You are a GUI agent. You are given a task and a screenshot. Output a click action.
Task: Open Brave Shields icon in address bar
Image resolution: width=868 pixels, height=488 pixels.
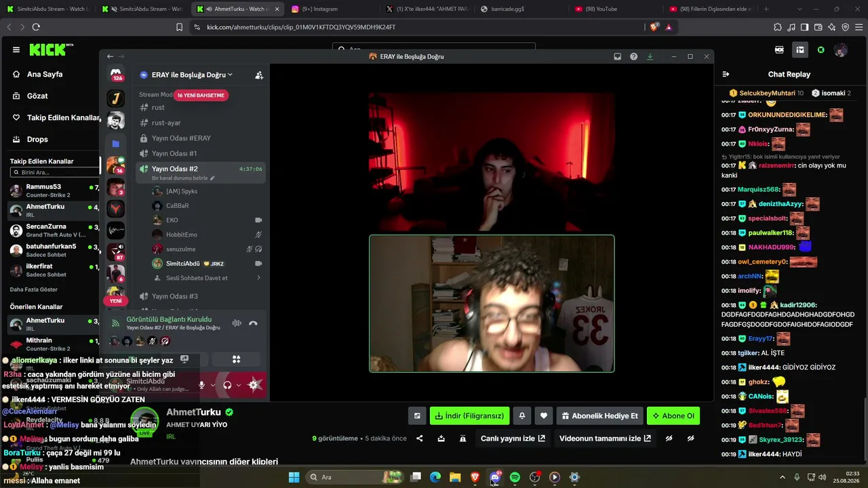tap(654, 27)
